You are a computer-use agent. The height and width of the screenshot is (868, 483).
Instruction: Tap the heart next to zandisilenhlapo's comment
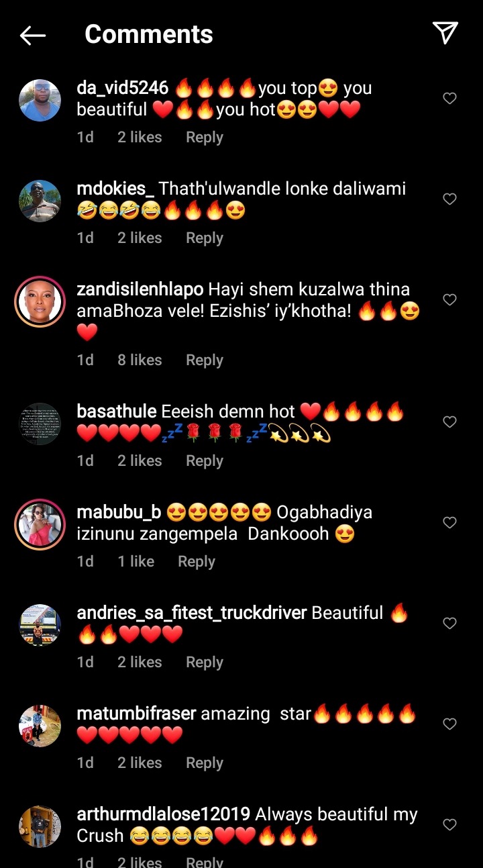click(x=449, y=300)
